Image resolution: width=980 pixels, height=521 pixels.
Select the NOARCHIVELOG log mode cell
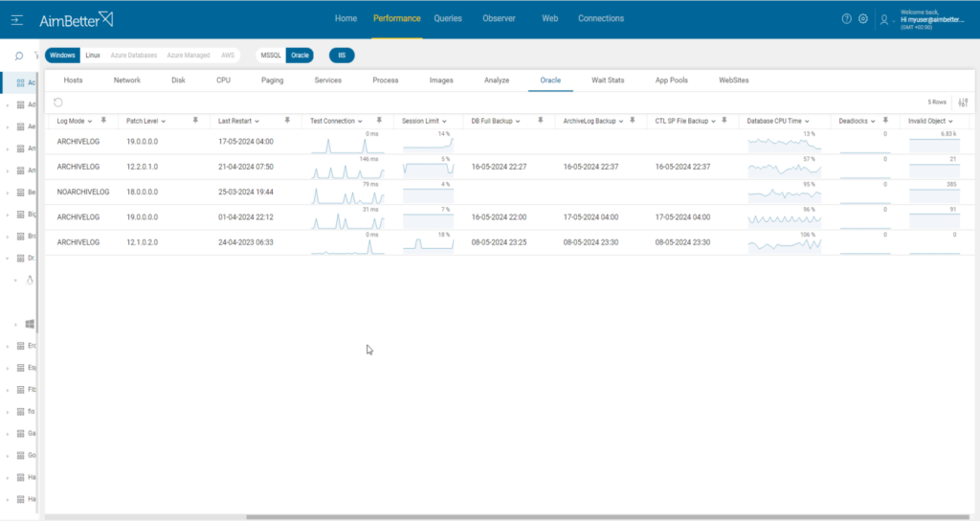tap(83, 192)
